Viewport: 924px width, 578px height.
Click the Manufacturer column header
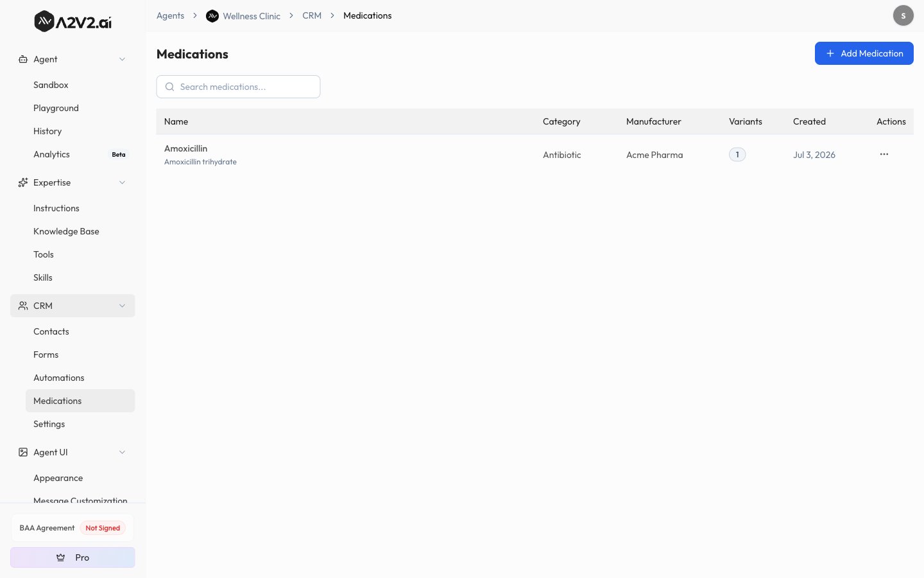(x=654, y=121)
